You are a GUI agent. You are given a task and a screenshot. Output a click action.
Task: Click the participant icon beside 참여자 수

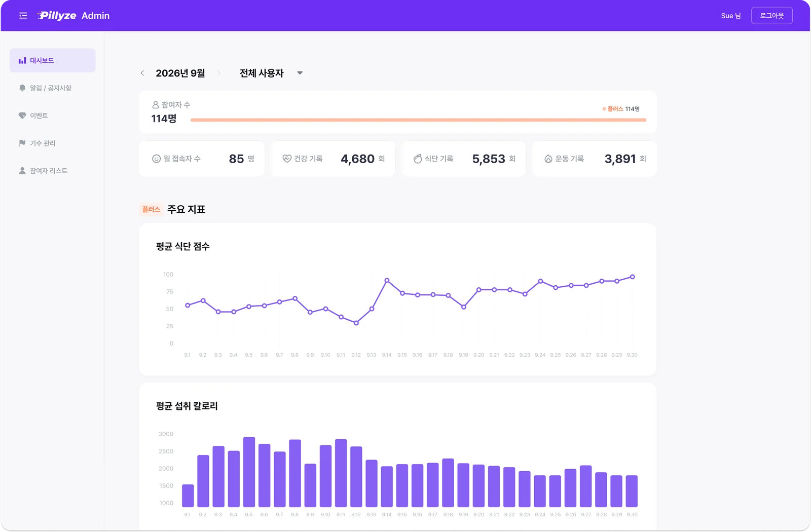tap(156, 105)
